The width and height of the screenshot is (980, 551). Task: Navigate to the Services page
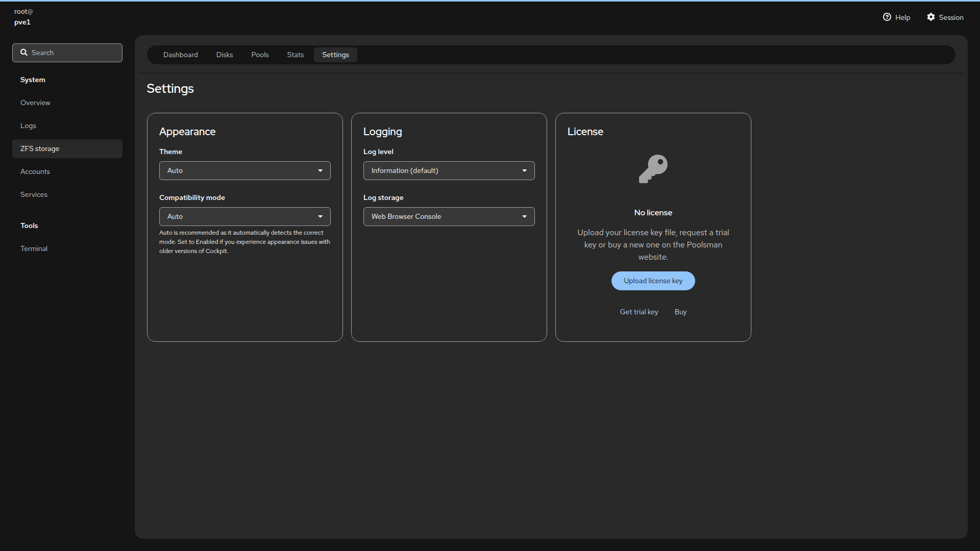[34, 195]
